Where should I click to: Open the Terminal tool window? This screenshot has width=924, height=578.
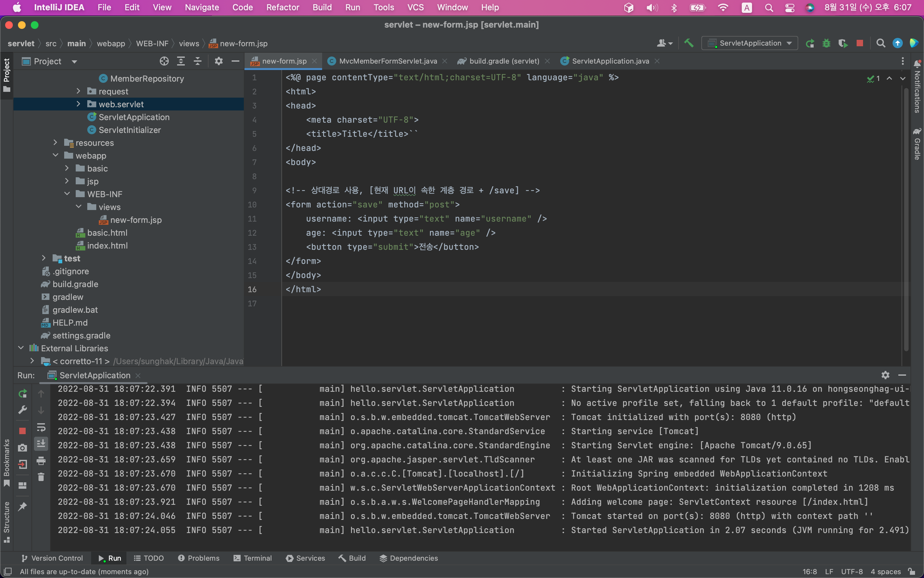click(x=253, y=558)
